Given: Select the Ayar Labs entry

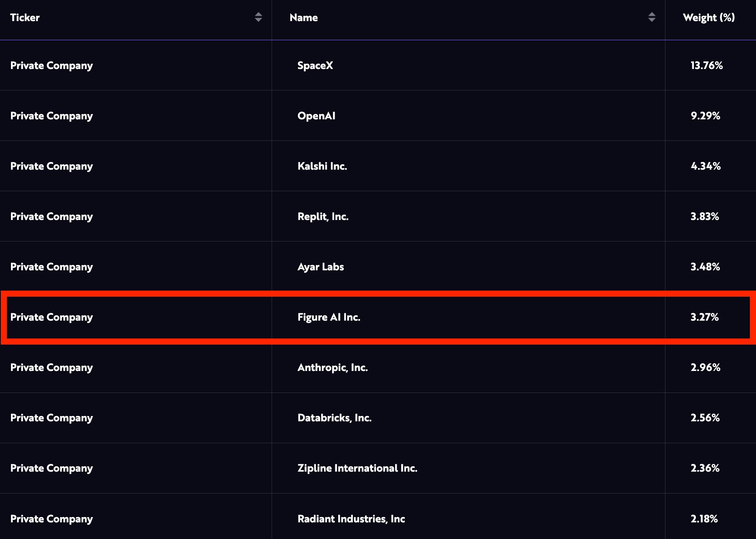Looking at the screenshot, I should click(x=320, y=267).
